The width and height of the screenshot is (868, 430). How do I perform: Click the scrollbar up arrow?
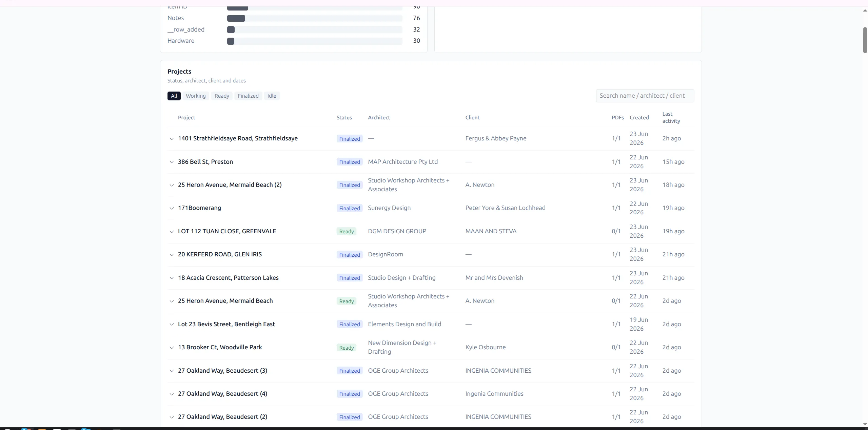(x=865, y=11)
